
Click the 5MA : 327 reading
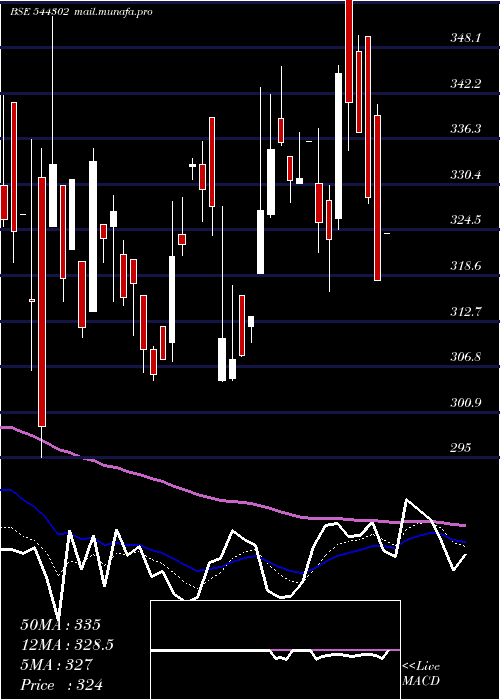click(56, 665)
